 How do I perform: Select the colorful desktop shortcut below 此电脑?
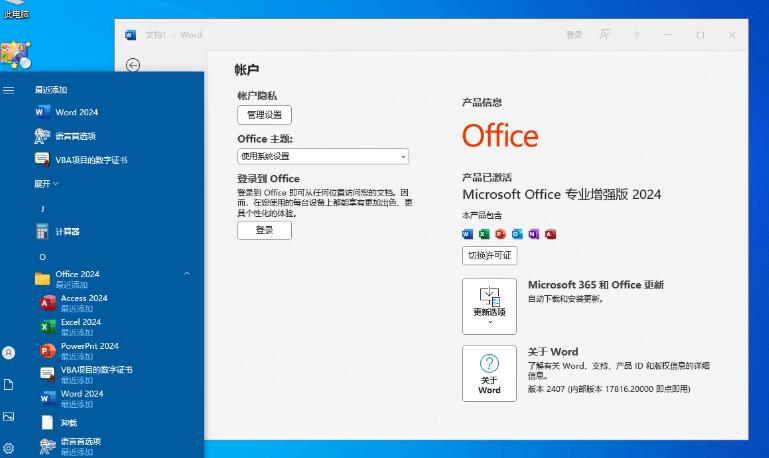coord(16,55)
